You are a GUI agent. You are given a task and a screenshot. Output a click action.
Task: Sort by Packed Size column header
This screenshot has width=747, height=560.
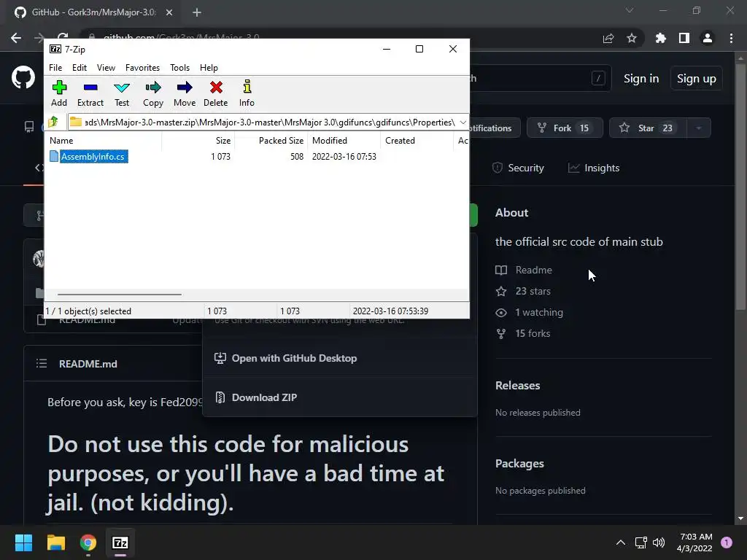[x=271, y=141]
